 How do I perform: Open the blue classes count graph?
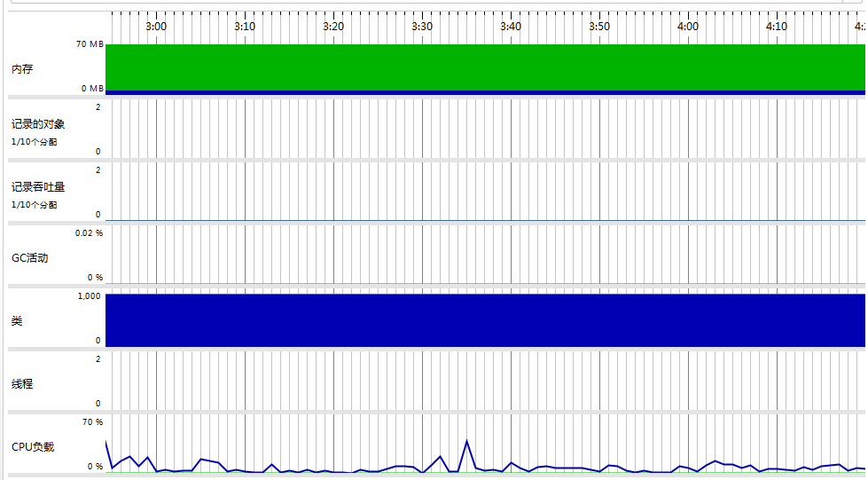pyautogui.click(x=485, y=320)
